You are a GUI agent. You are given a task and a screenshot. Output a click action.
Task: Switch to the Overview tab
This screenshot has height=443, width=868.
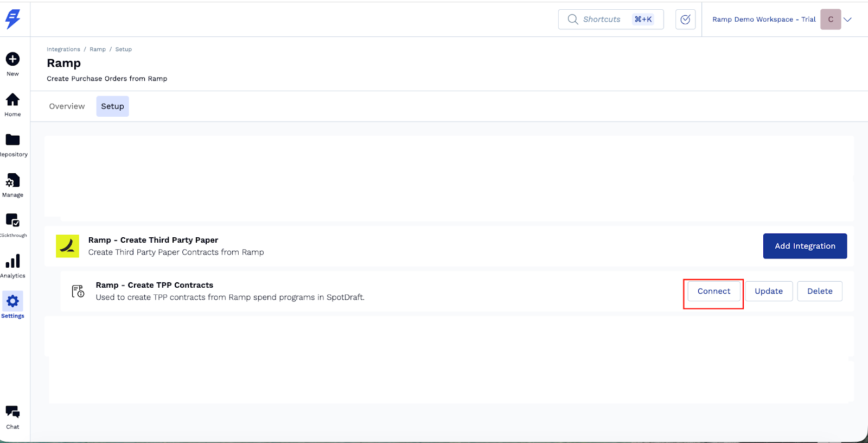tap(67, 106)
